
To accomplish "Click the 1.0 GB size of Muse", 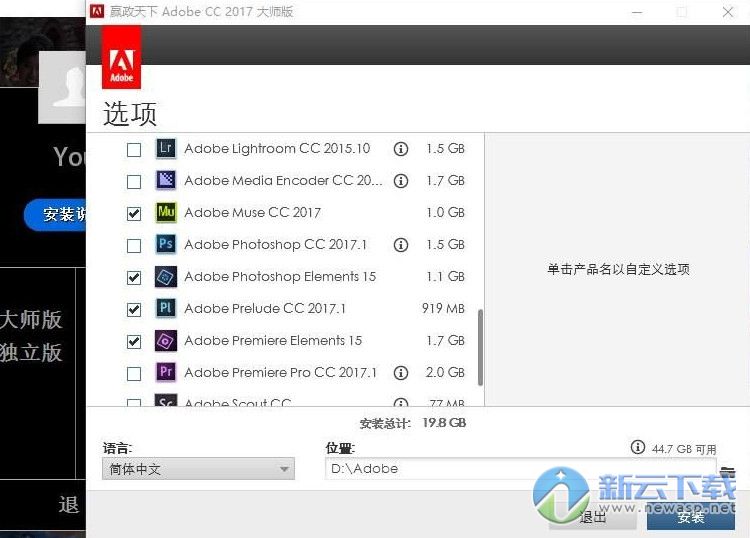I will click(445, 212).
